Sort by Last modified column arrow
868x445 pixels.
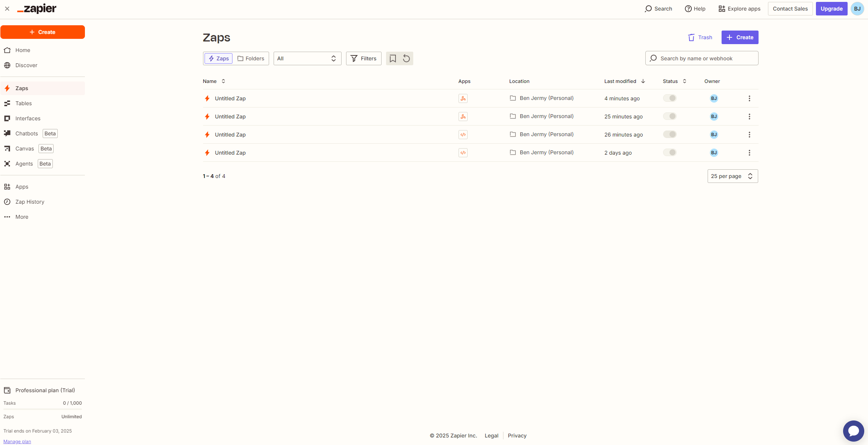[643, 81]
